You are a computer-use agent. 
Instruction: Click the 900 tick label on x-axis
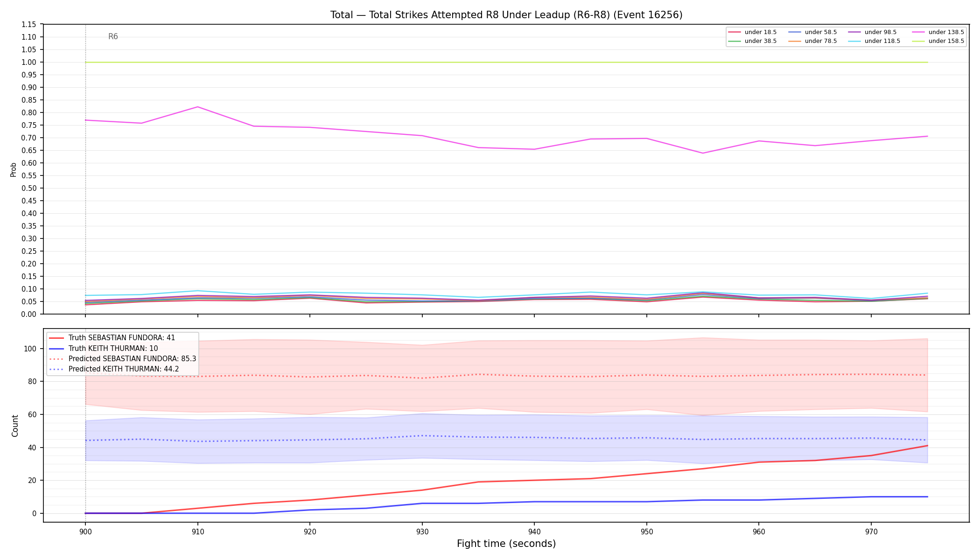point(85,532)
